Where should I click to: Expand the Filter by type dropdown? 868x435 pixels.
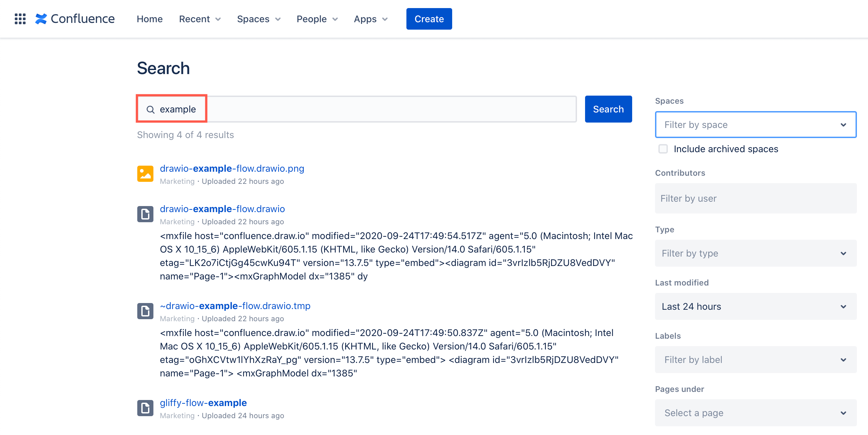755,253
